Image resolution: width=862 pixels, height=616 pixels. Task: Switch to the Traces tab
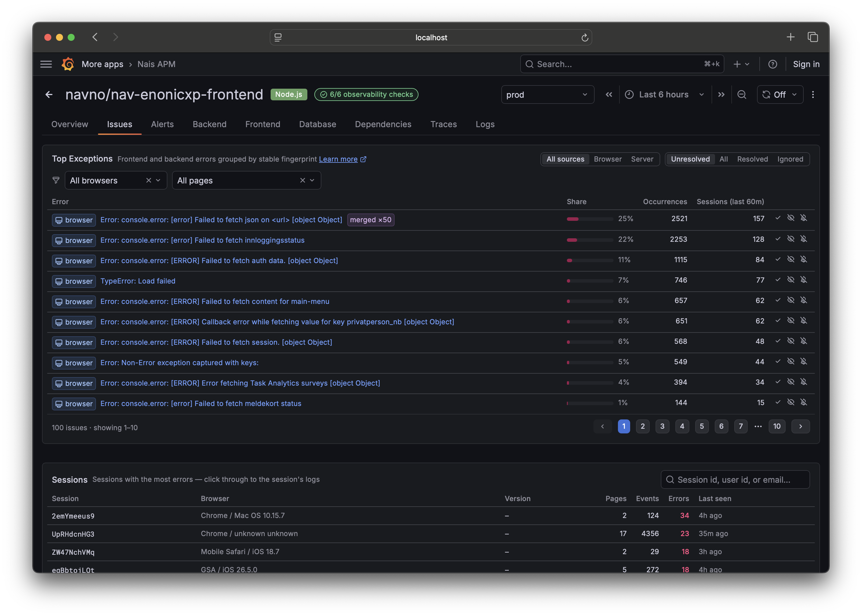click(x=443, y=125)
